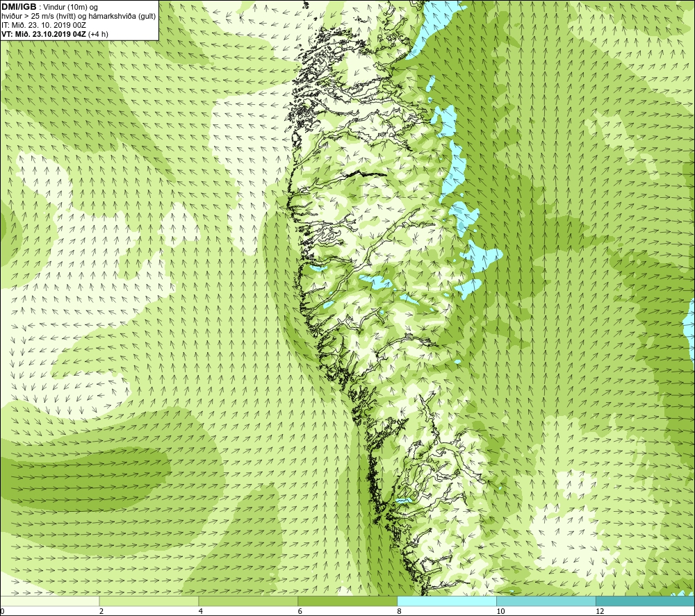Click the 0–2 m/s palest swatch
The image size is (695, 616).
click(x=49, y=601)
